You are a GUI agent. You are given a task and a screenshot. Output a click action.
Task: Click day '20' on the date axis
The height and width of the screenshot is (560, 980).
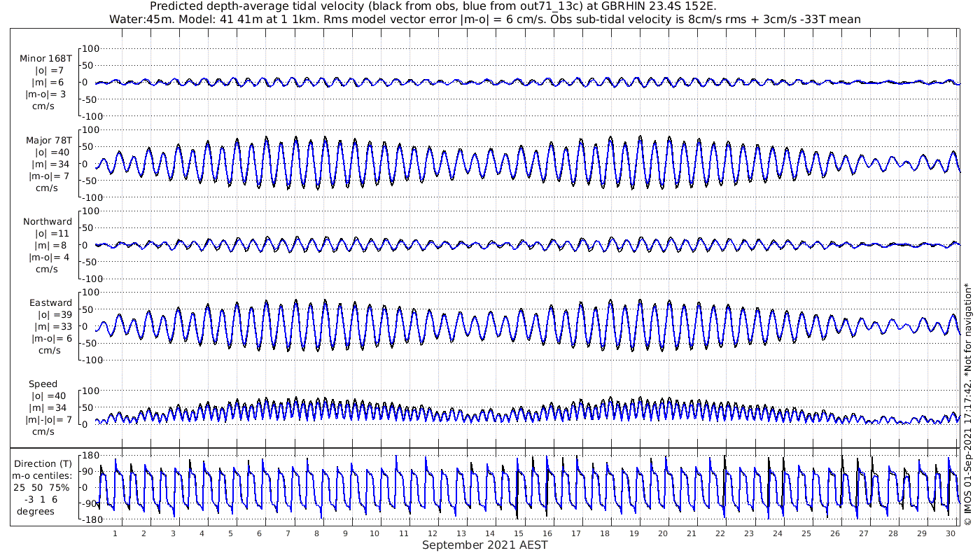[x=663, y=533]
